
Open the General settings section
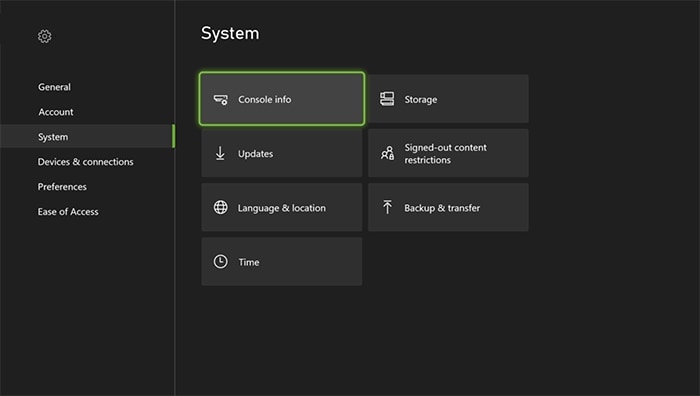(x=54, y=87)
